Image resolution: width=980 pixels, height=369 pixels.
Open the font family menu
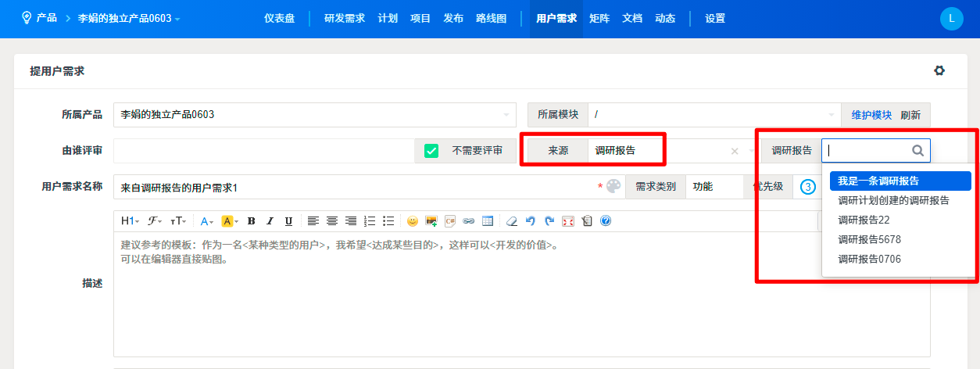click(155, 221)
